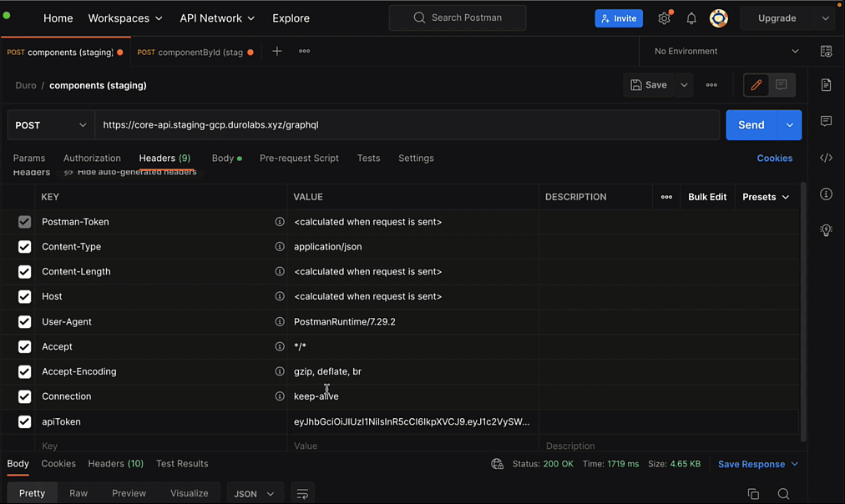This screenshot has width=845, height=504.
Task: Open the No Environment selector
Action: [726, 51]
